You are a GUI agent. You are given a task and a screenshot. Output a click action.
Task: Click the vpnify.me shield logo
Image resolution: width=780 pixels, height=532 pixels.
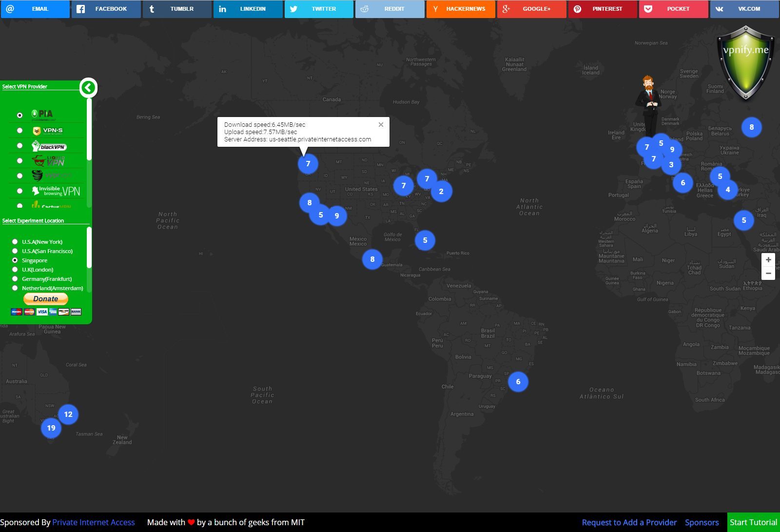click(746, 62)
